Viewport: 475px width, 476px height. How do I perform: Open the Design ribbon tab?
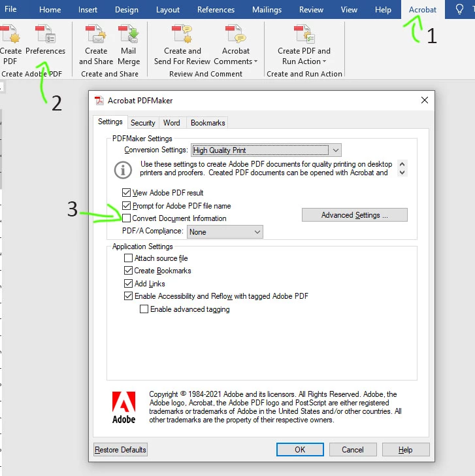[127, 10]
